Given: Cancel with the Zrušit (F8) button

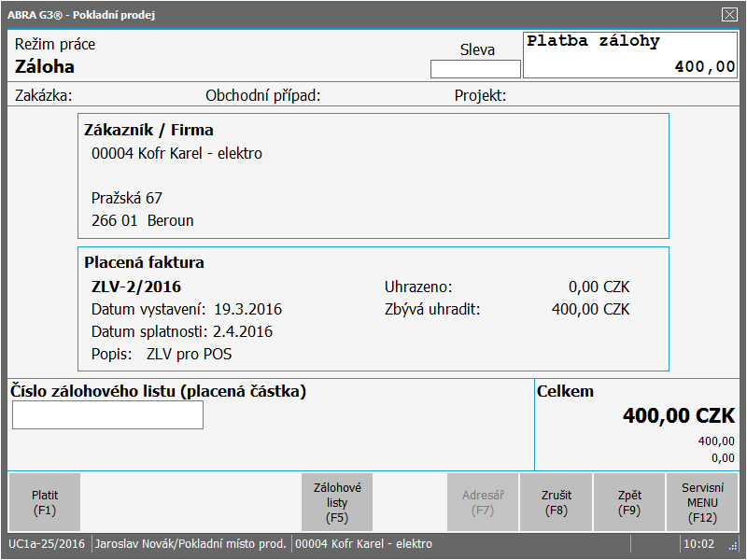Looking at the screenshot, I should 556,502.
